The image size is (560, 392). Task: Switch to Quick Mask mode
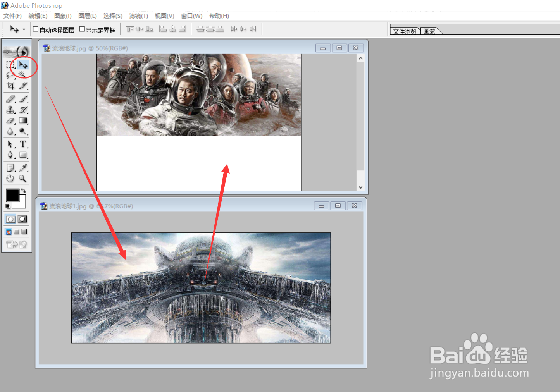22,219
